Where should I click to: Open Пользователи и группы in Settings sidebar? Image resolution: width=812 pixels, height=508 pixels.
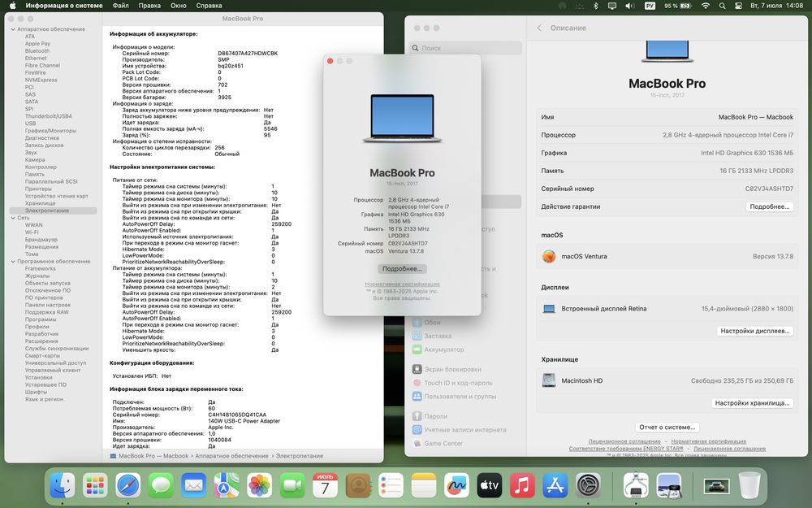(x=454, y=396)
